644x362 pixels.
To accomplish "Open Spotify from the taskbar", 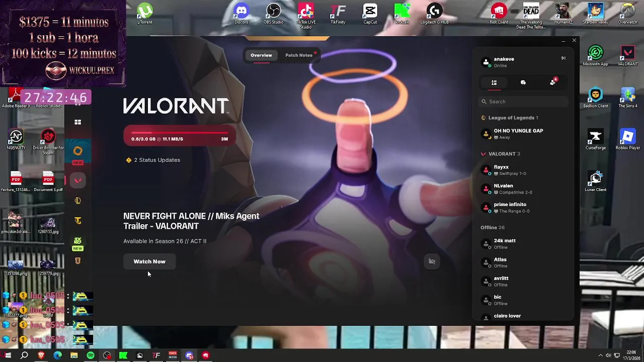I will point(91,355).
